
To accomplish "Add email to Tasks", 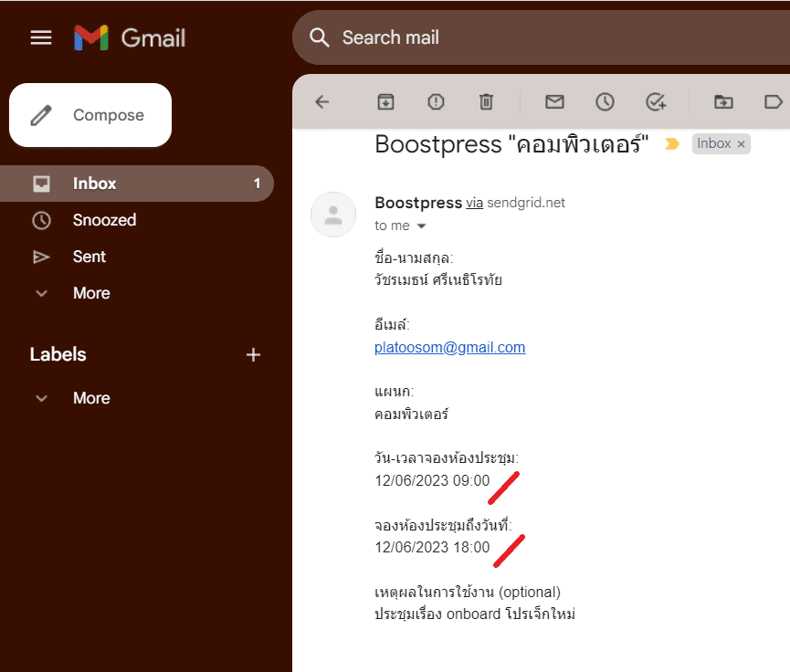I will click(655, 102).
